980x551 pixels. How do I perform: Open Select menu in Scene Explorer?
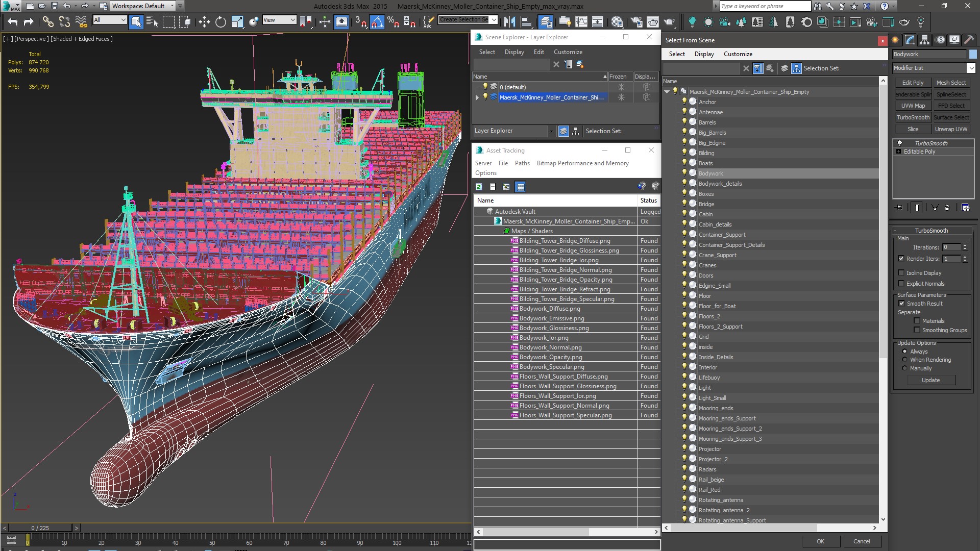[487, 52]
